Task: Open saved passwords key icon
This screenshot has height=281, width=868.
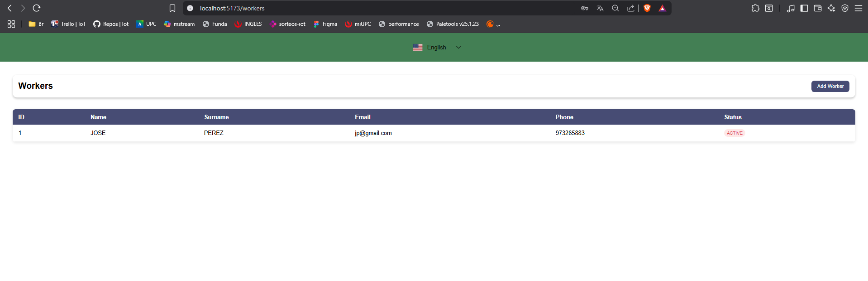Action: 585,8
